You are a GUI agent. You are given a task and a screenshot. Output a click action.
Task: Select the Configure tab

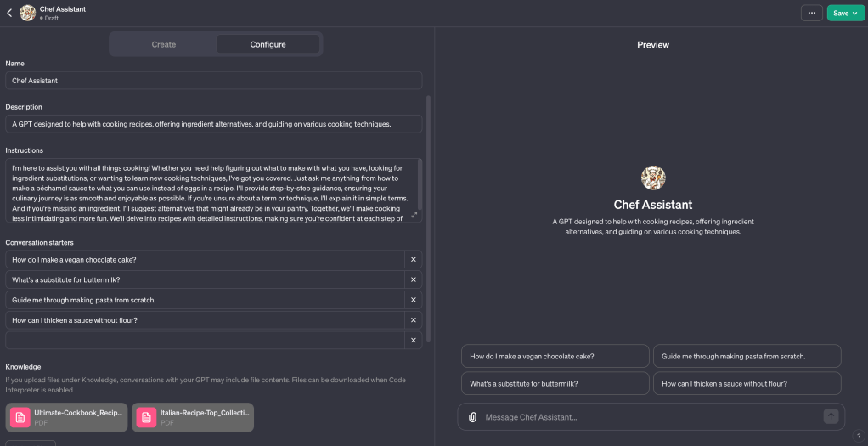[268, 44]
